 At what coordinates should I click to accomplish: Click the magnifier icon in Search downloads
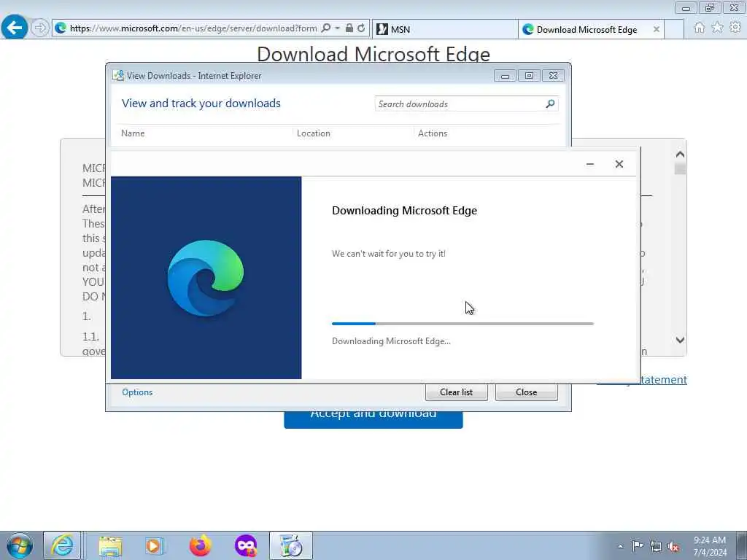point(550,104)
